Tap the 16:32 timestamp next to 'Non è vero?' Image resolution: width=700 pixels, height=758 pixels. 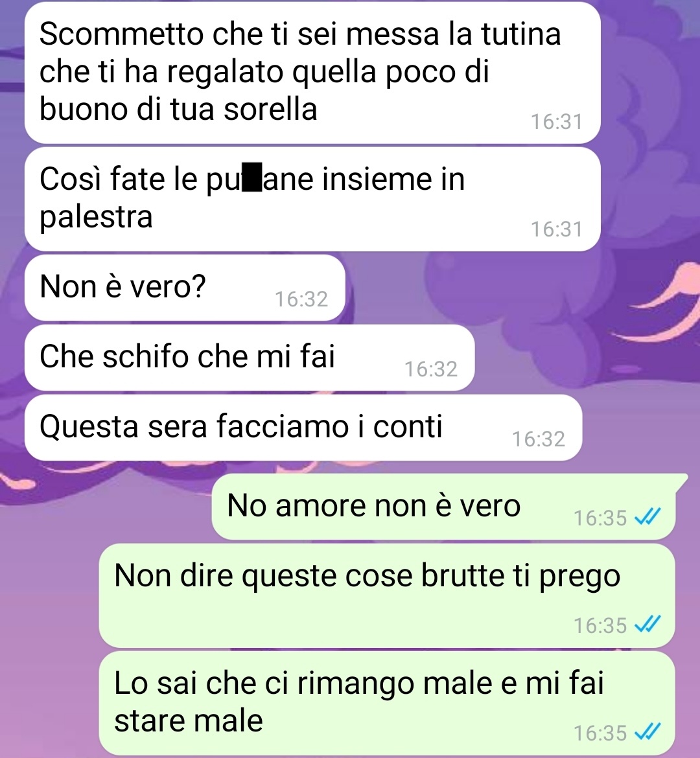pyautogui.click(x=301, y=299)
